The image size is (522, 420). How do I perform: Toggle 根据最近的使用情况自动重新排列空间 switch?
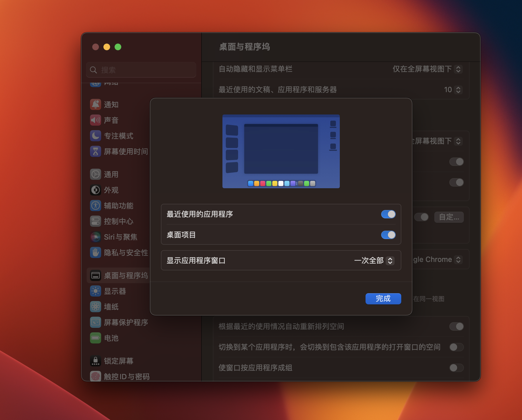pyautogui.click(x=457, y=326)
